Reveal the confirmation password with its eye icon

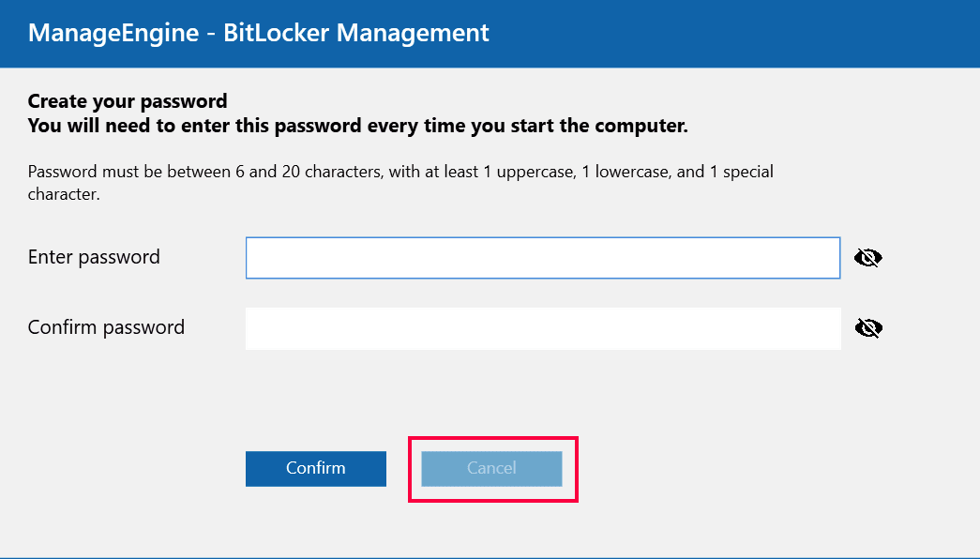click(x=867, y=327)
